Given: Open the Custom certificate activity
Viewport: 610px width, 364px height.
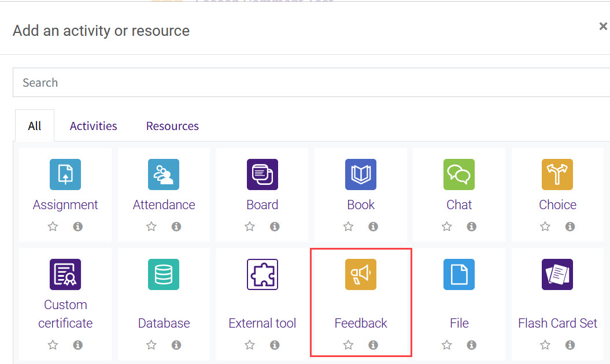Looking at the screenshot, I should coord(65,274).
